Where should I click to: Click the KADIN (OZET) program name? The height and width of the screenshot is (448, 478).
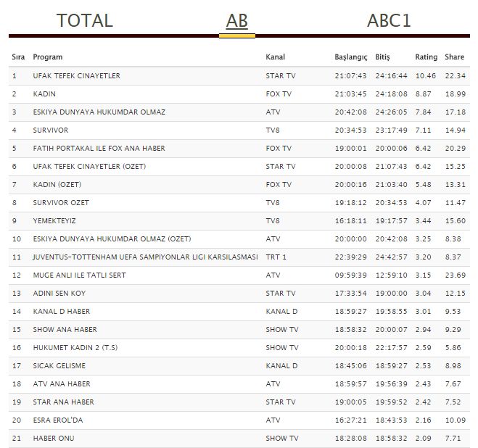[x=57, y=185]
